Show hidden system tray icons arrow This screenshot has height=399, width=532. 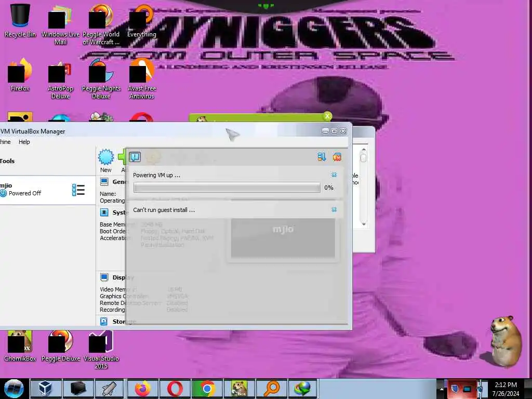442,389
